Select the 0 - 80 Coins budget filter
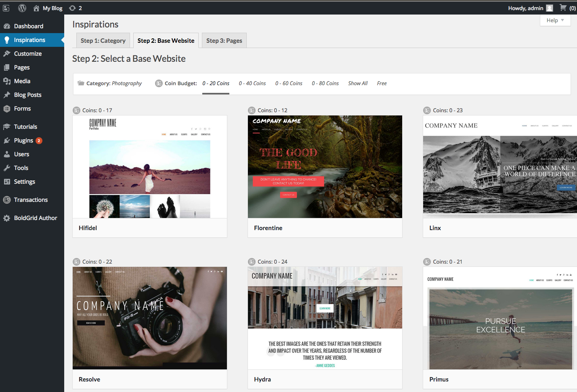Viewport: 577px width, 392px height. point(325,84)
